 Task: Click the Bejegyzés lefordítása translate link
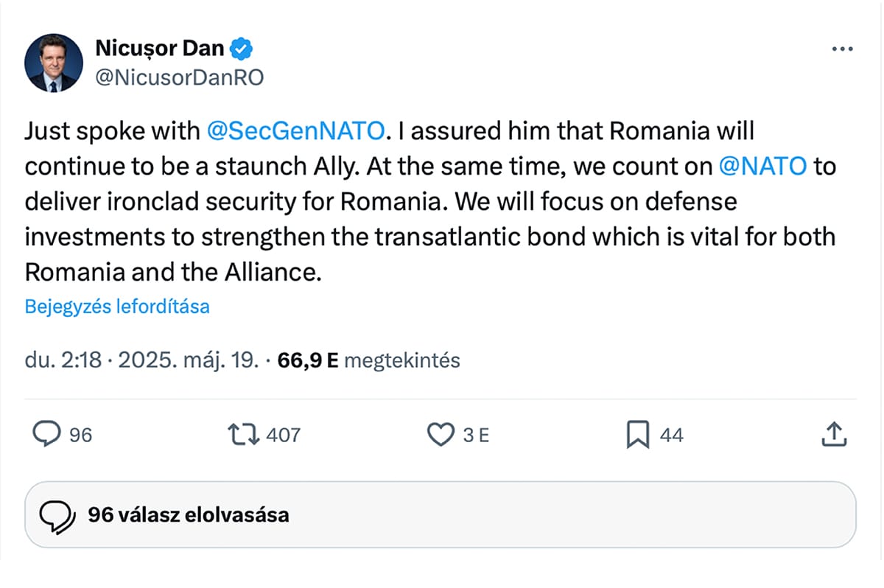click(117, 307)
